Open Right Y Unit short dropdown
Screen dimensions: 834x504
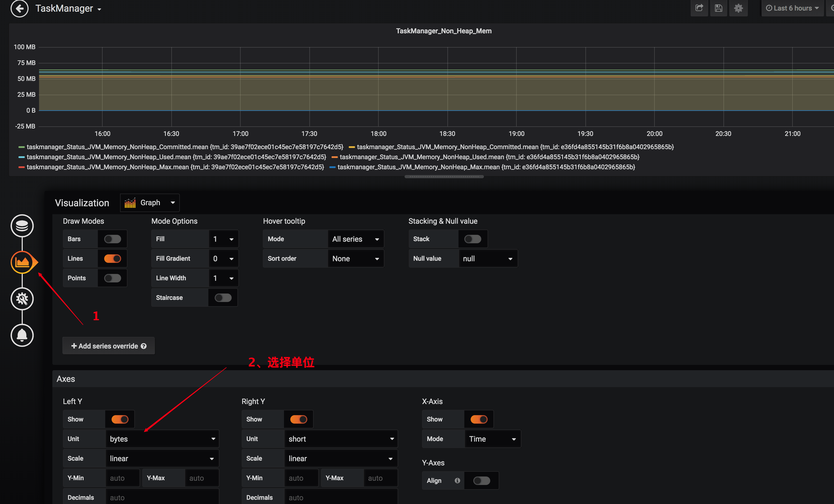coord(341,439)
